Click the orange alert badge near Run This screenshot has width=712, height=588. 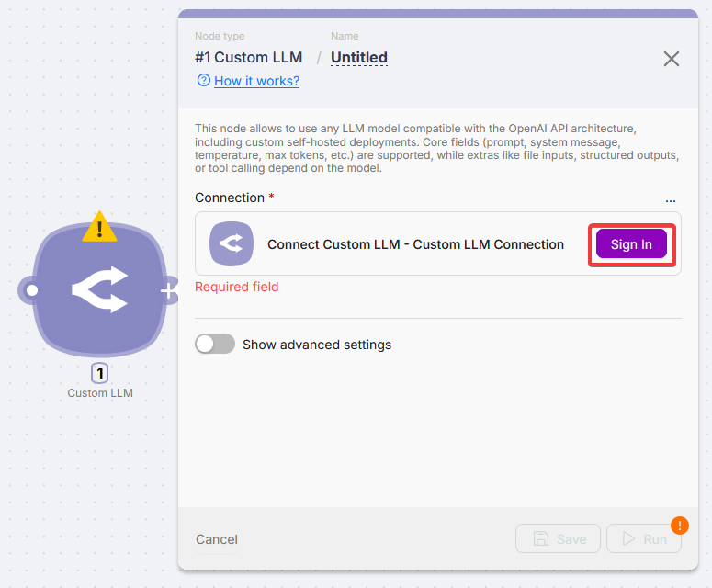[680, 526]
